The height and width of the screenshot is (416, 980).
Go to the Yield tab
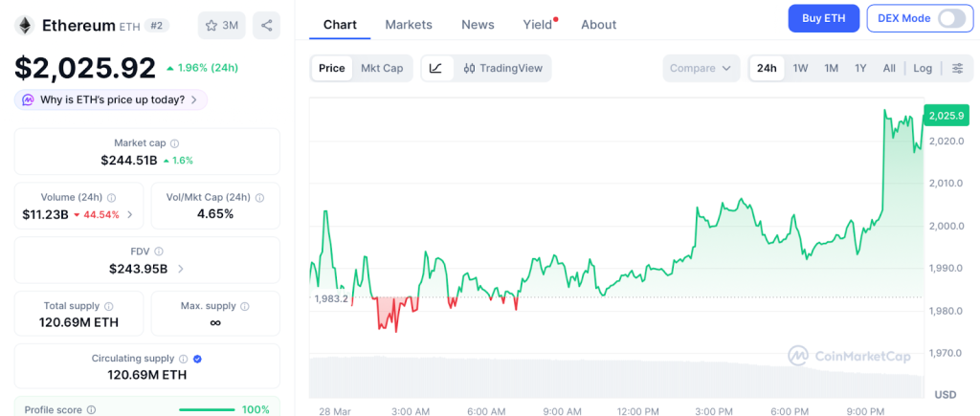pos(538,25)
